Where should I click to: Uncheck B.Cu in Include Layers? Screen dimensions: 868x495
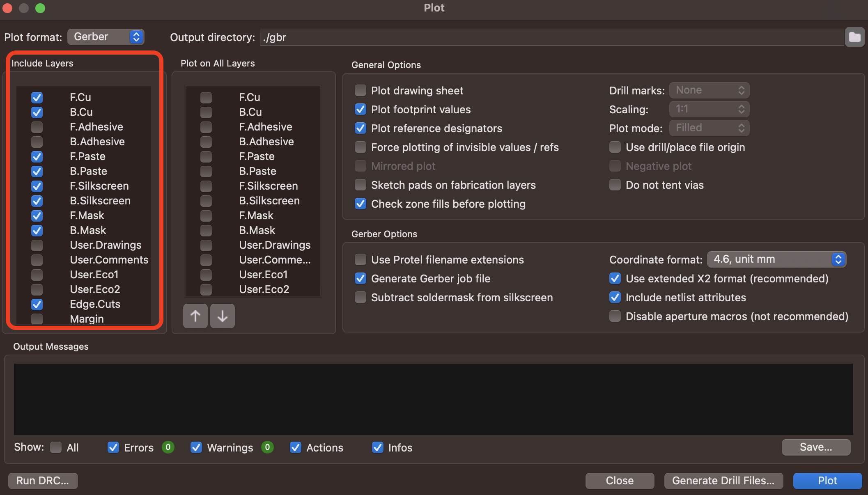click(x=37, y=112)
